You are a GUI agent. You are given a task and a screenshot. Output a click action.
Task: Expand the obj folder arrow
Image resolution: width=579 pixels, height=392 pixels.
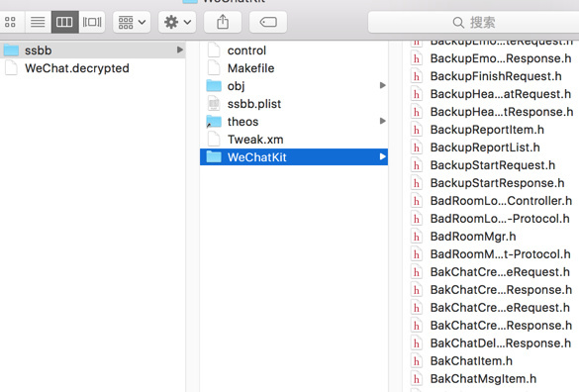pos(383,85)
